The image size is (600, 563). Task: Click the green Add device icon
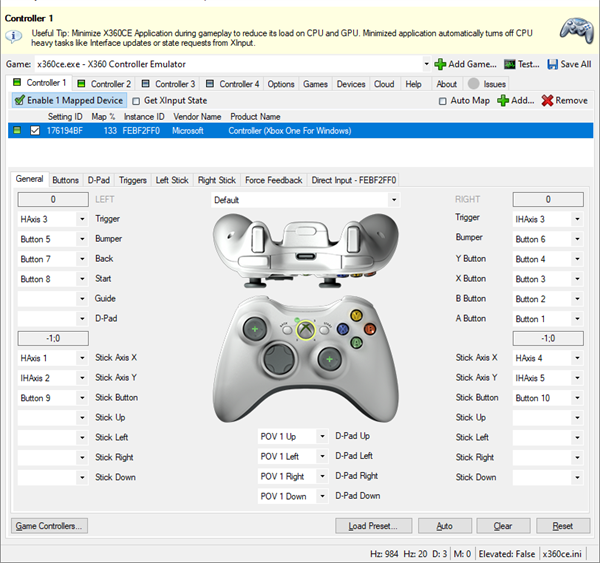pyautogui.click(x=502, y=101)
